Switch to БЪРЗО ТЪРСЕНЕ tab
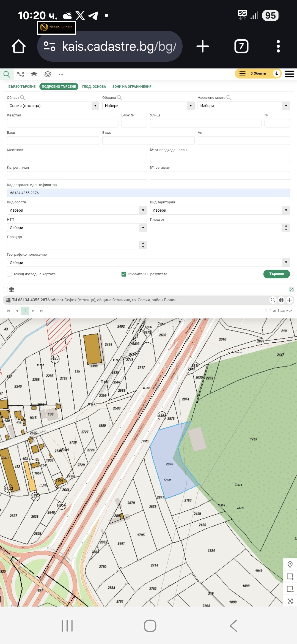This screenshot has height=644, width=297. coord(22,87)
